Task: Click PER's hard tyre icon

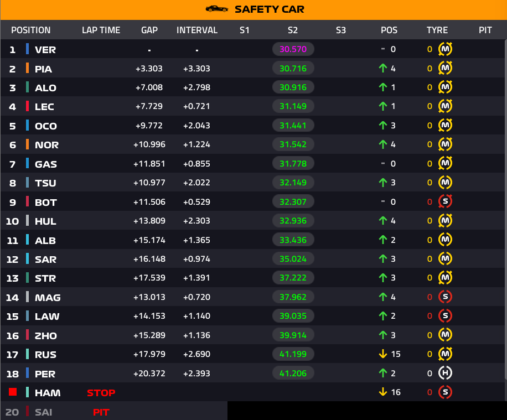Action: [445, 373]
